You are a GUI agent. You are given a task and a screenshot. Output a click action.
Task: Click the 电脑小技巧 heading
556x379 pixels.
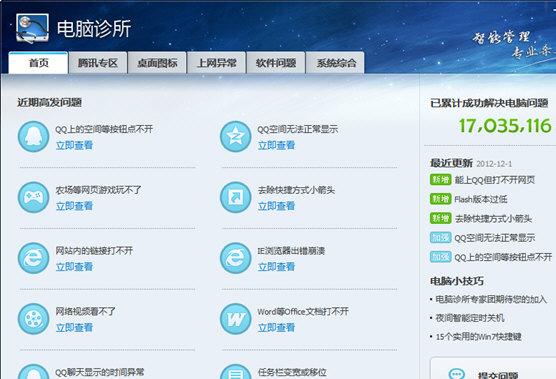(457, 281)
